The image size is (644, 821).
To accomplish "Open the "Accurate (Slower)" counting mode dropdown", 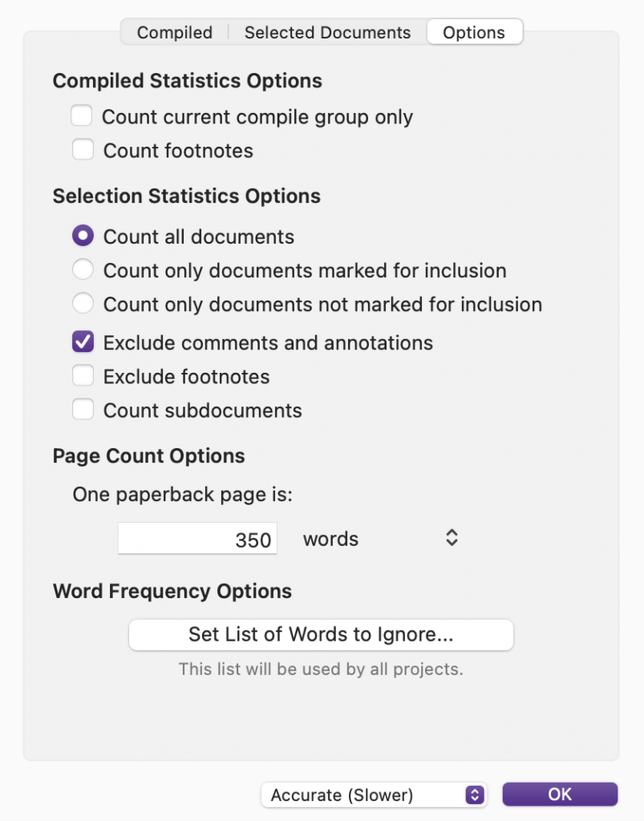I will pyautogui.click(x=374, y=795).
